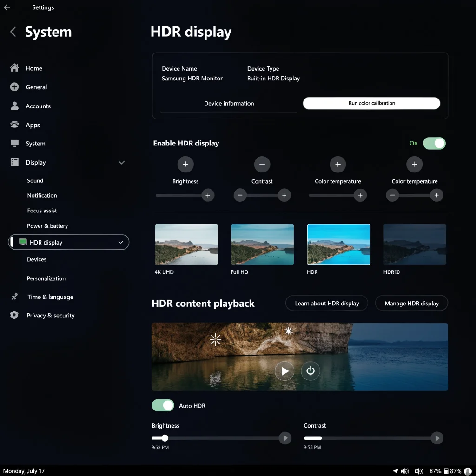Click the General plus-circle icon

(x=14, y=87)
